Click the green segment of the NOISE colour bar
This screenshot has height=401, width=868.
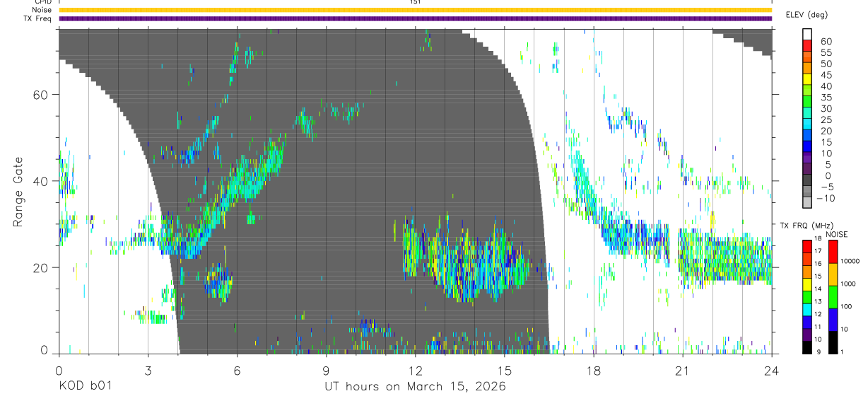[833, 297]
